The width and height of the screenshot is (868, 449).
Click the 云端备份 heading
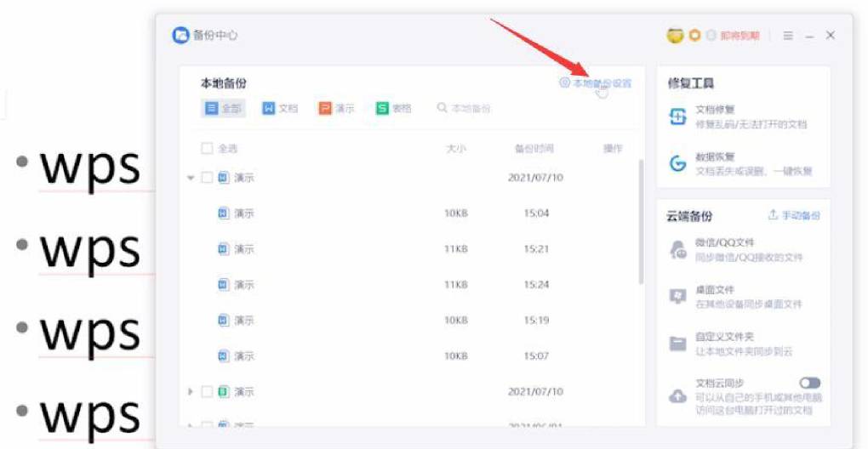[x=689, y=217]
